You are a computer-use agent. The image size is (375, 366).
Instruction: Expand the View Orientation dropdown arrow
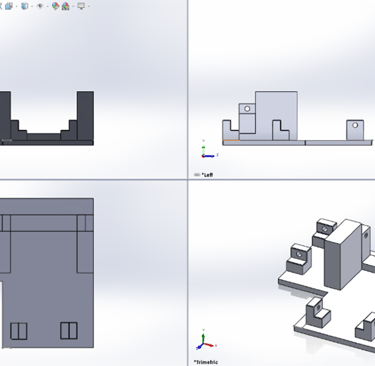point(16,6)
